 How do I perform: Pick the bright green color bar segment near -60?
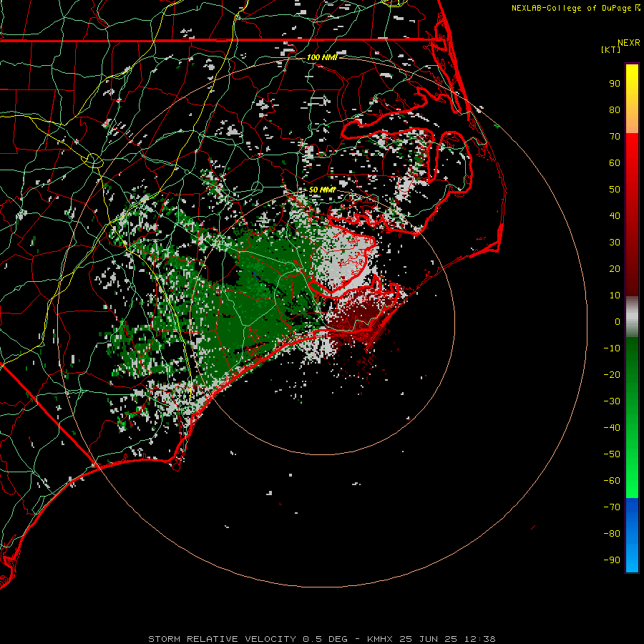pyautogui.click(x=632, y=481)
